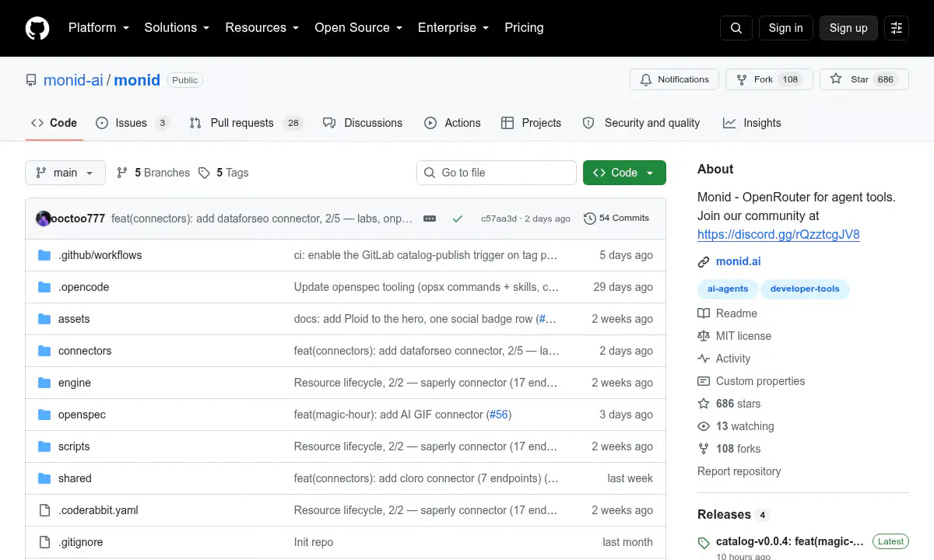
Task: View the 5 Branches list
Action: pos(153,173)
